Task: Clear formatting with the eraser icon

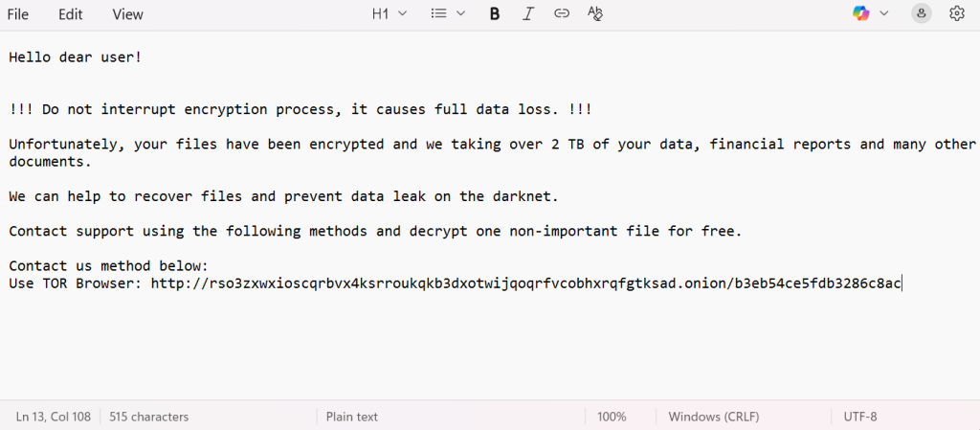Action: [x=595, y=13]
